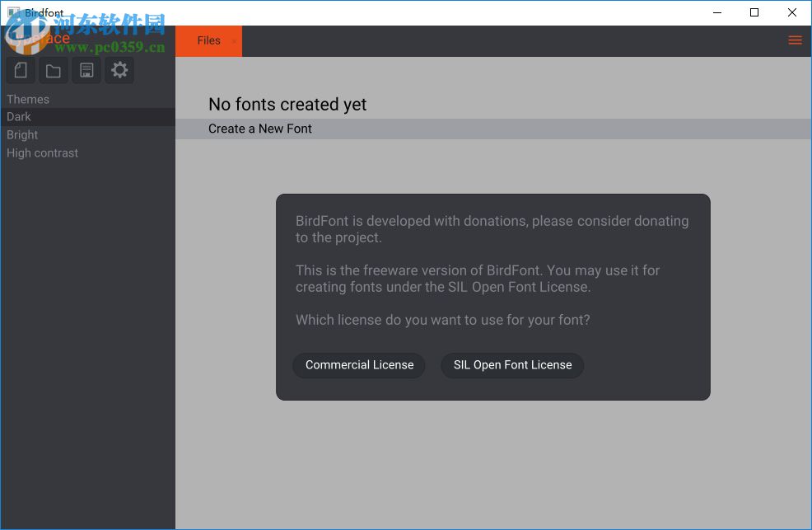Choose the SIL Open Font License button
Screen dimensions: 812x530
coord(513,365)
